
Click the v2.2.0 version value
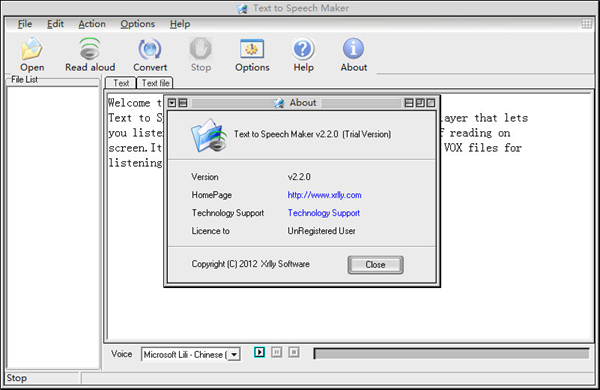click(x=299, y=177)
